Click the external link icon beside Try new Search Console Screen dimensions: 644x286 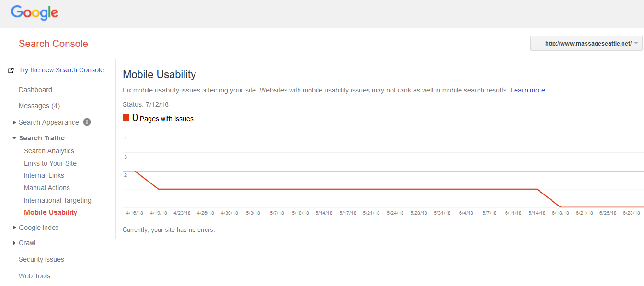(x=11, y=70)
